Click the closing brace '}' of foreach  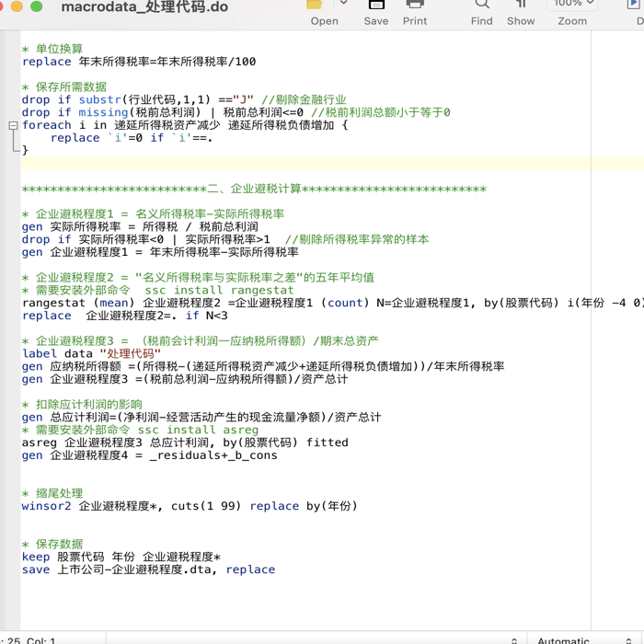(25, 150)
